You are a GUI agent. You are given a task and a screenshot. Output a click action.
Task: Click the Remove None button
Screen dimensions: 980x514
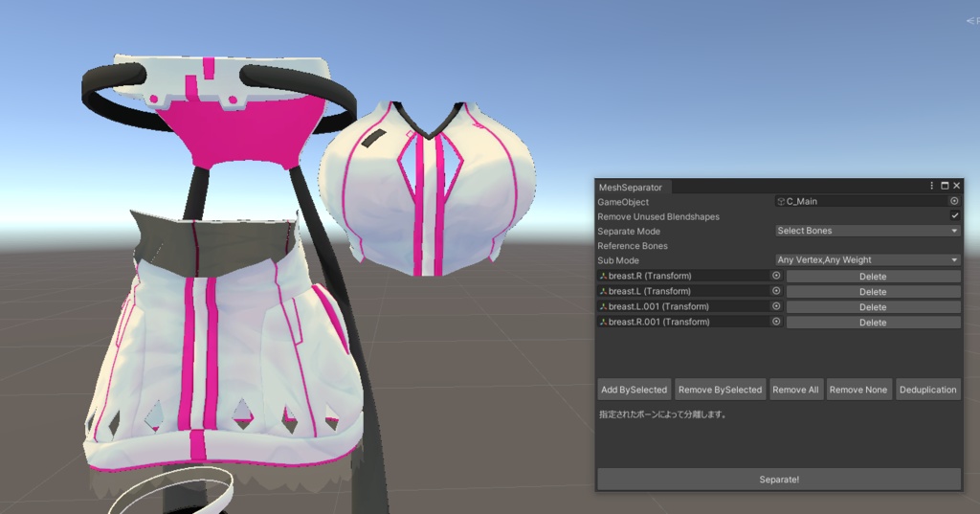[x=858, y=390]
